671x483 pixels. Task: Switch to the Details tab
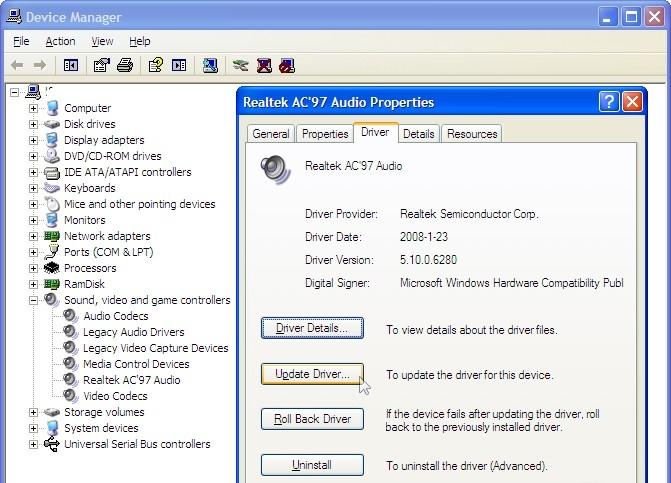coord(418,134)
